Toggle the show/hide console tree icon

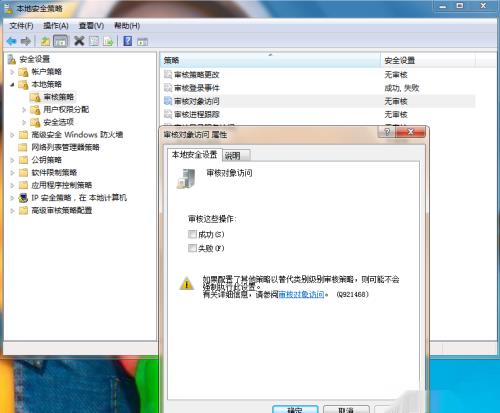[60, 41]
